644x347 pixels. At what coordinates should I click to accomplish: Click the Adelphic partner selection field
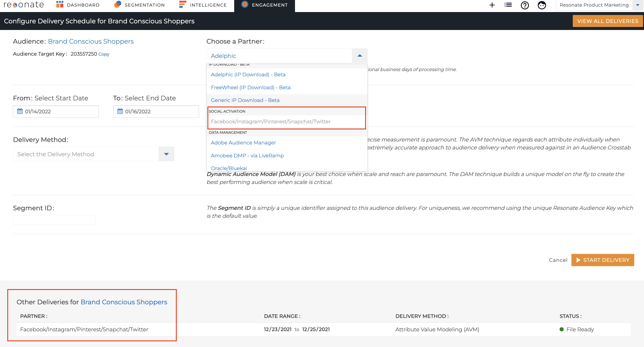[279, 56]
